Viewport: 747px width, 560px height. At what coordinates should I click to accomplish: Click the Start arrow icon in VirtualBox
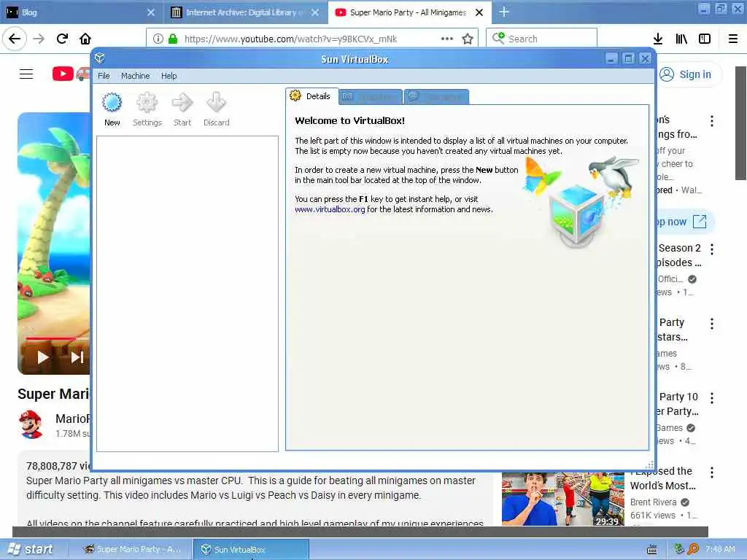pyautogui.click(x=182, y=102)
